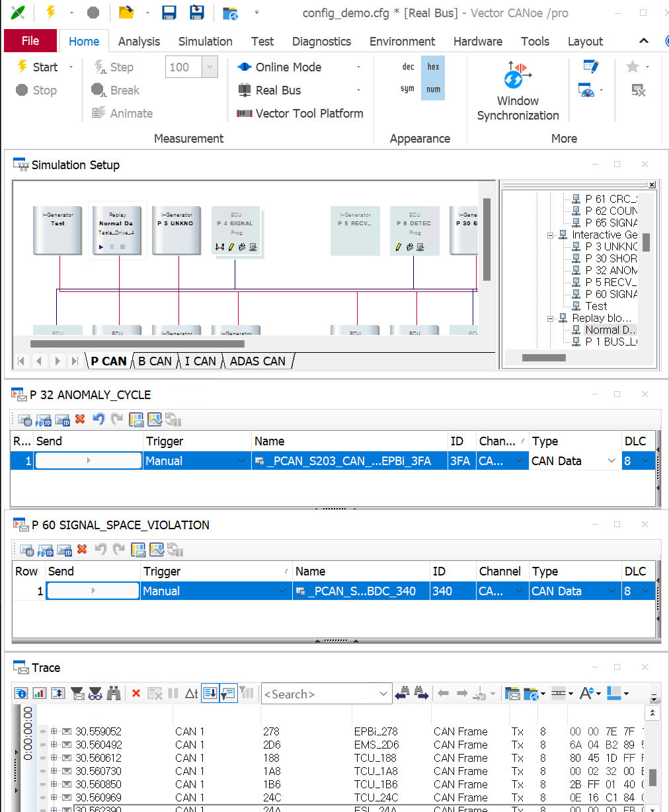The width and height of the screenshot is (669, 812).
Task: Click the undo arrow in P 32 ANOMALY_CYCLE toolbar
Action: (x=98, y=419)
